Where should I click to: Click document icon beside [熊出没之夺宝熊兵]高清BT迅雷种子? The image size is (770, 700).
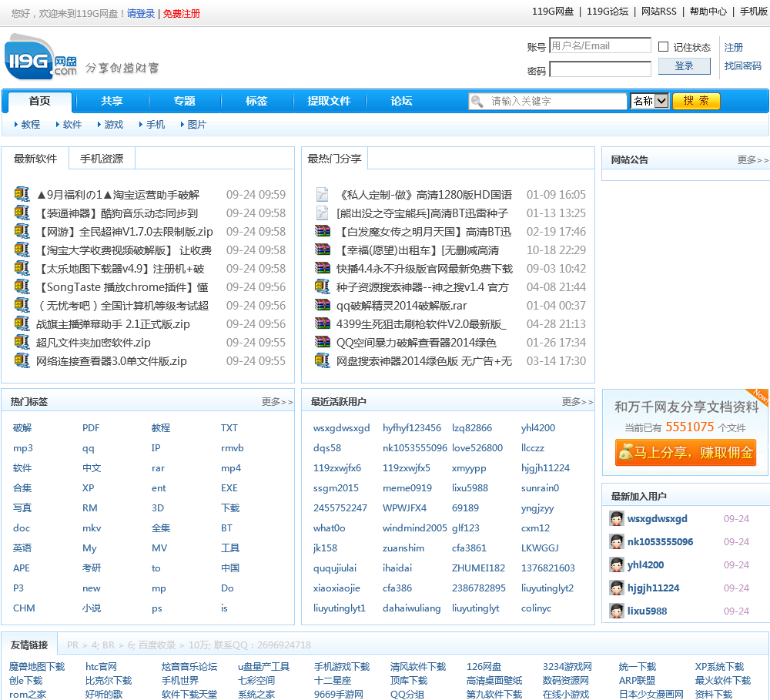click(322, 213)
